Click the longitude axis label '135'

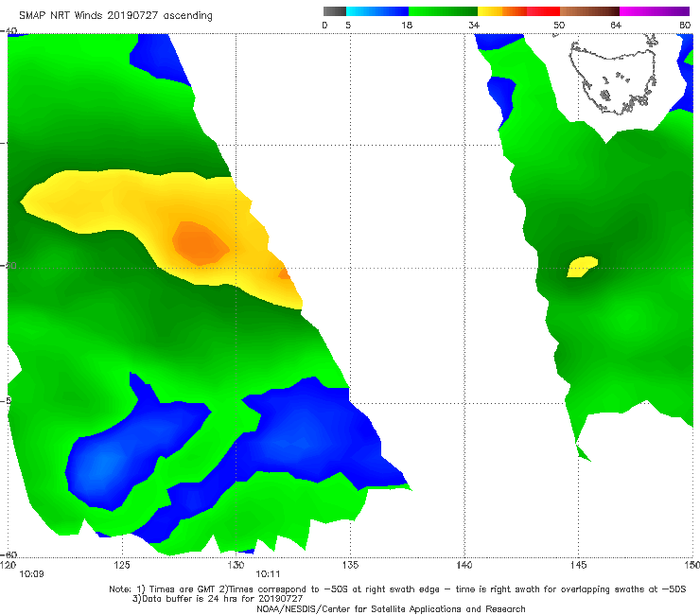tap(350, 565)
